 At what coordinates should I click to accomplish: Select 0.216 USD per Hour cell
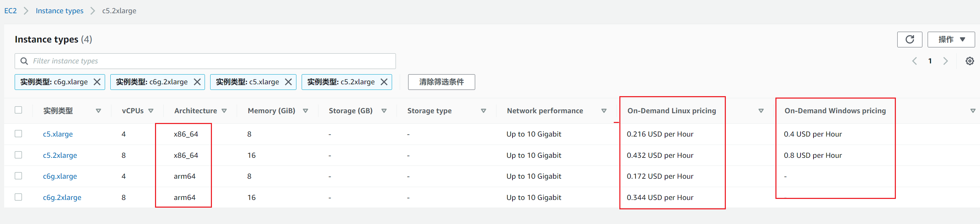pos(660,134)
